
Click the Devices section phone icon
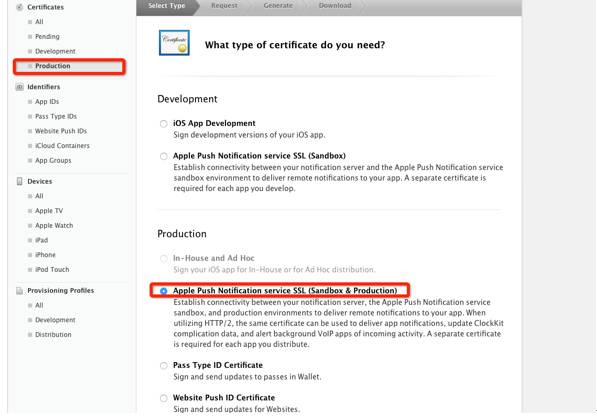click(19, 181)
